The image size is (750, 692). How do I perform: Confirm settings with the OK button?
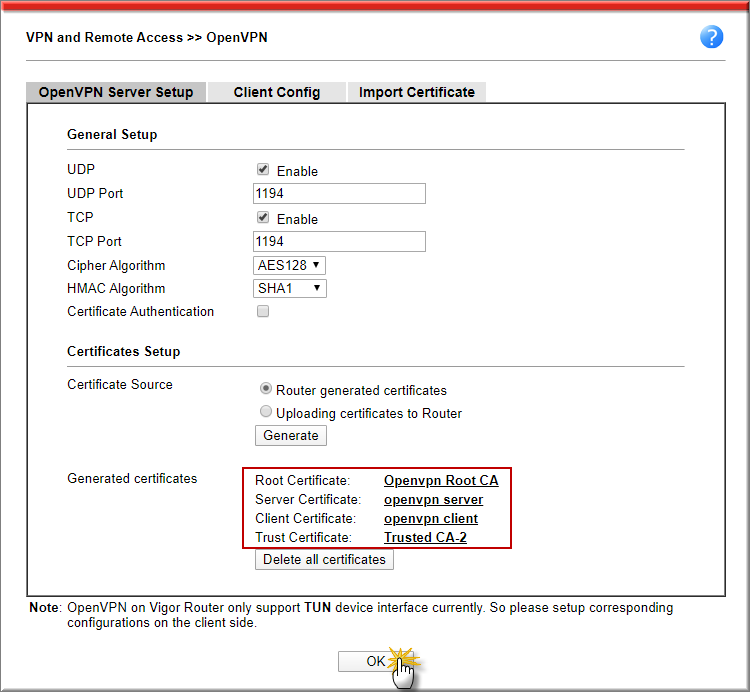(x=375, y=661)
